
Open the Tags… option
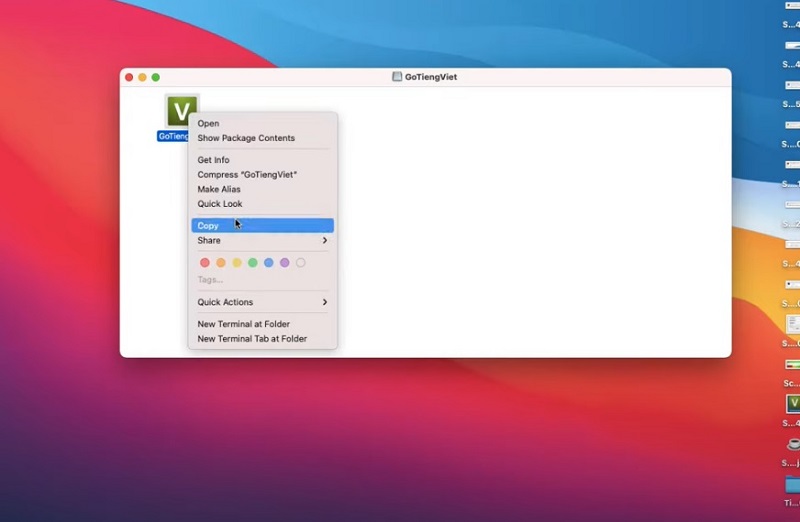coord(210,280)
